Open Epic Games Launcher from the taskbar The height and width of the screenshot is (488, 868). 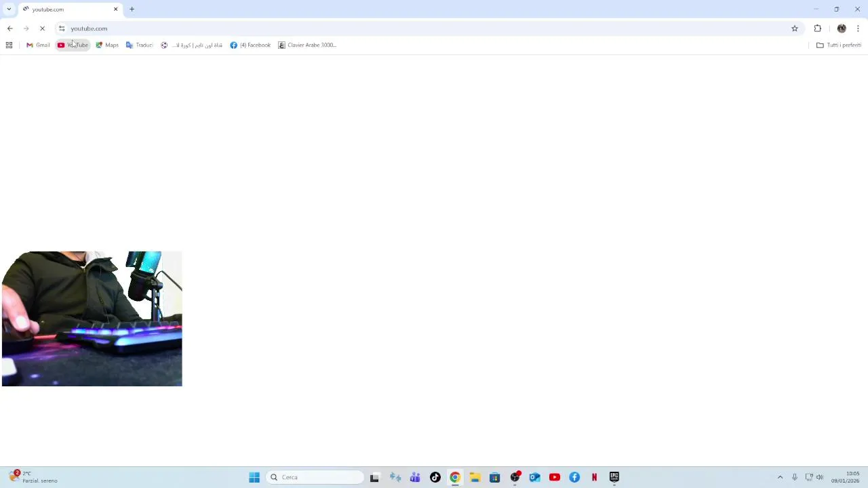coord(614,477)
